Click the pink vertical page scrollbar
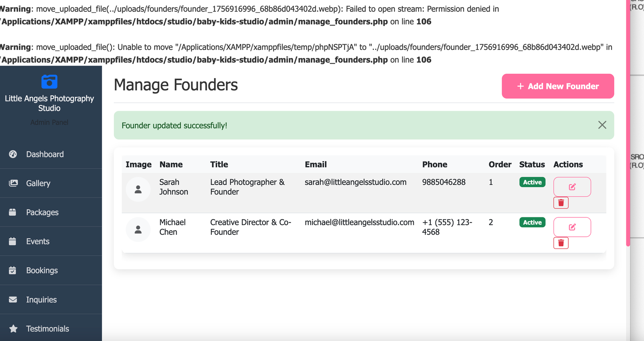The height and width of the screenshot is (341, 644). [627, 121]
